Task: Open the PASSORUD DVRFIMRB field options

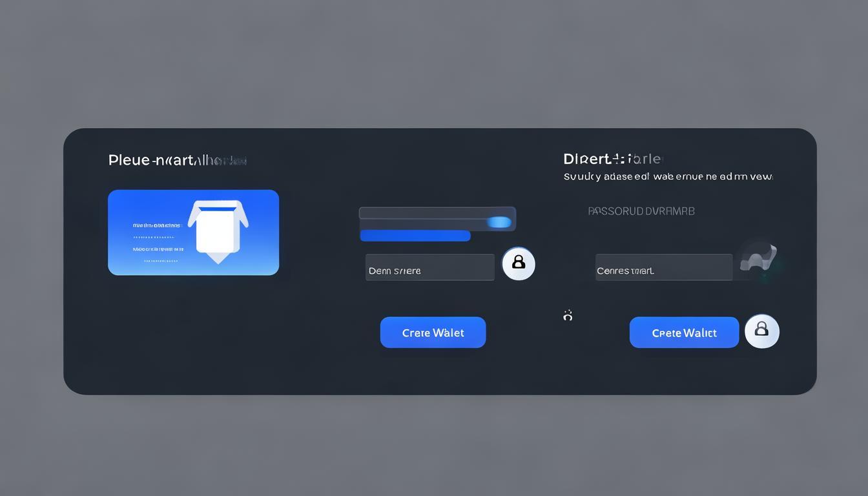Action: click(x=642, y=211)
